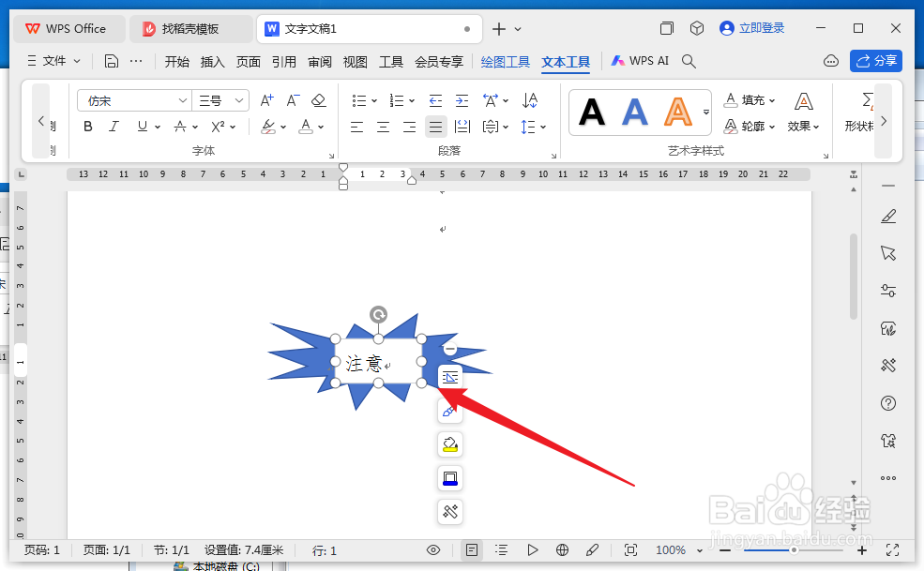Click superscript X² icon

point(218,126)
